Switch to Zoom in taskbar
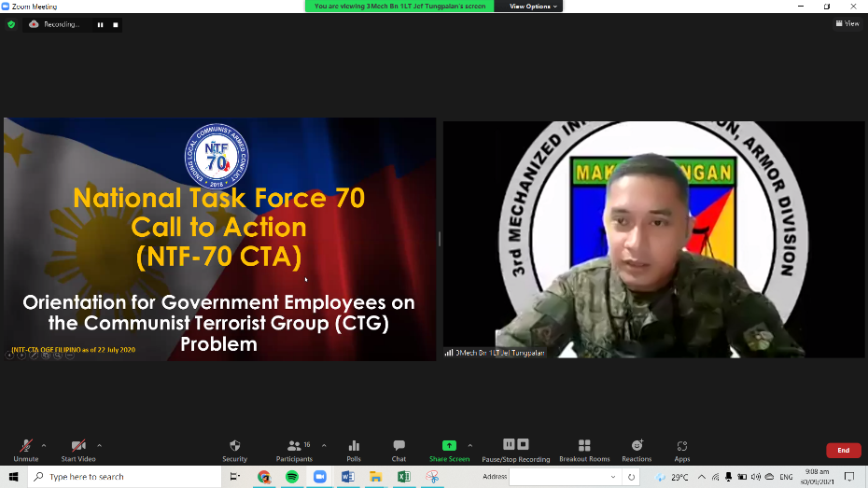Screen dimensions: 868x488 tap(320, 477)
